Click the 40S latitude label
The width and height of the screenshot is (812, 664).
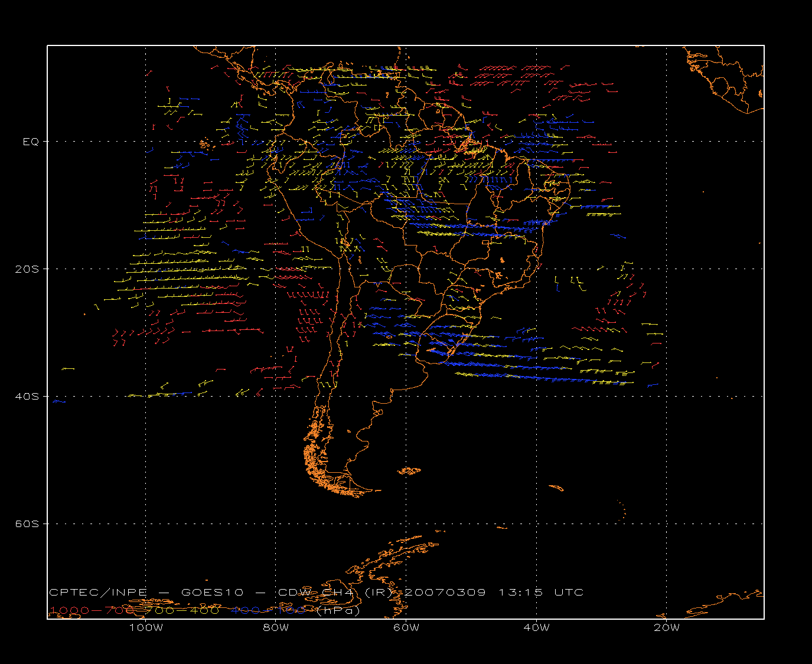(27, 397)
